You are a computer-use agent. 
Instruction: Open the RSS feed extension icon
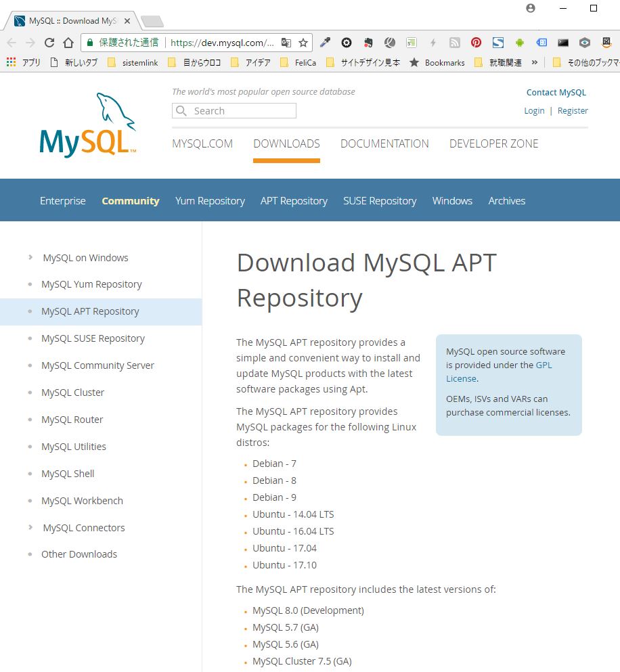(x=454, y=43)
